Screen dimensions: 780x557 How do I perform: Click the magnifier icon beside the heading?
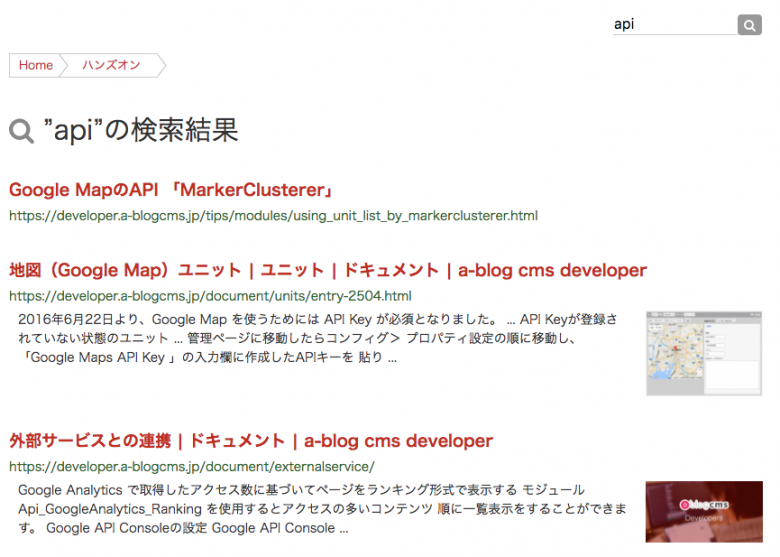coord(21,131)
